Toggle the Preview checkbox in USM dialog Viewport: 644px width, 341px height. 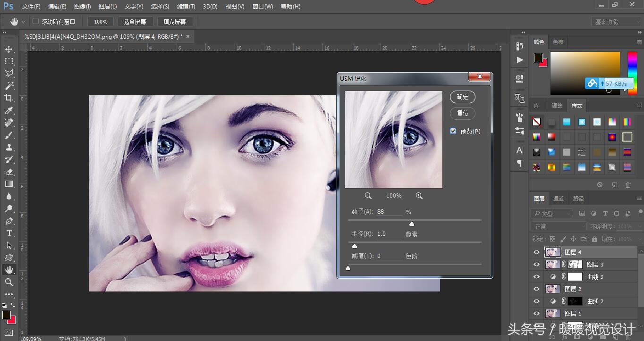click(453, 131)
